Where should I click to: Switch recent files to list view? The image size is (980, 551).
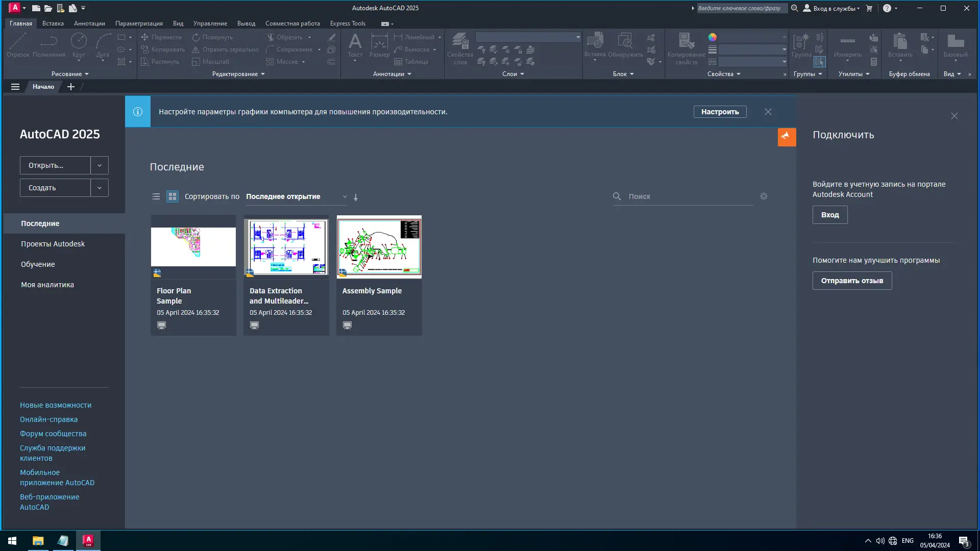156,196
